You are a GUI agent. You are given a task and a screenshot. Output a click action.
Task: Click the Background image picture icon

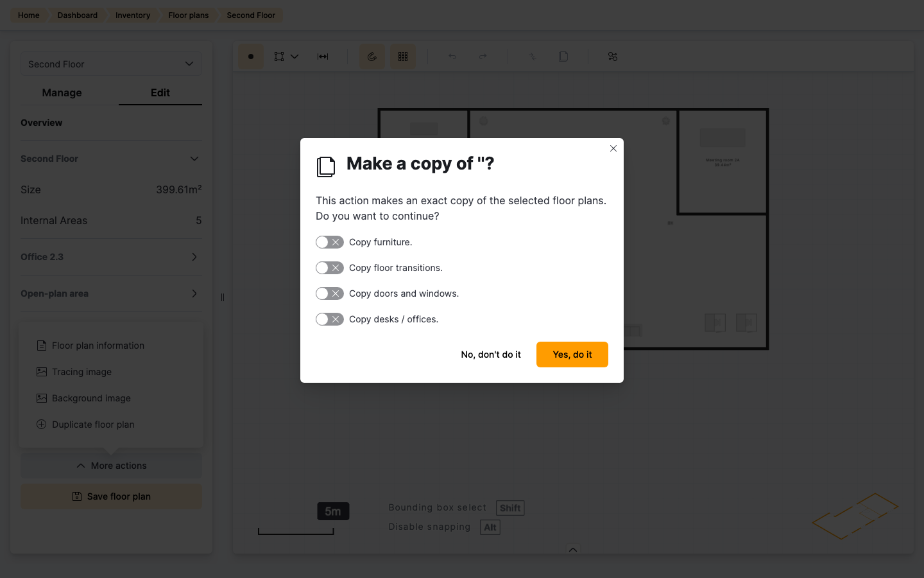pos(42,398)
